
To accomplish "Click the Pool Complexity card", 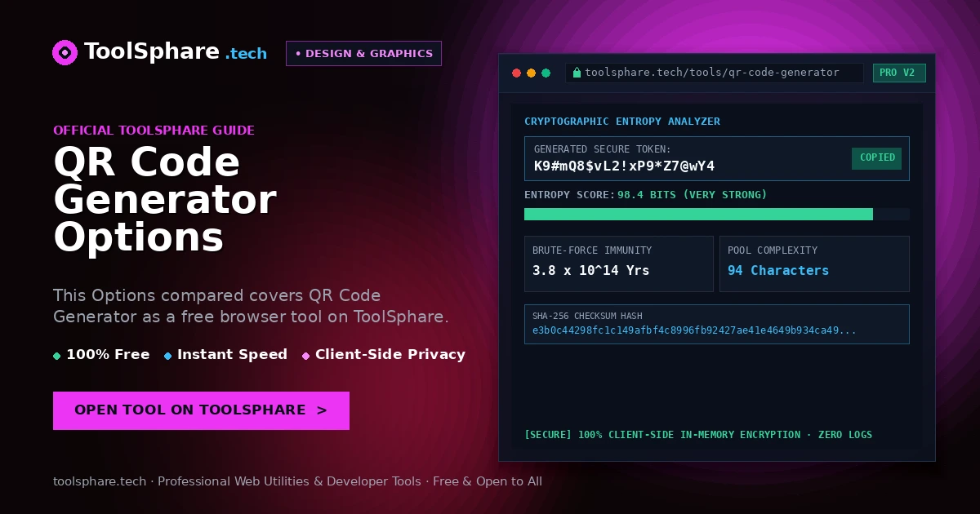I will coord(814,264).
